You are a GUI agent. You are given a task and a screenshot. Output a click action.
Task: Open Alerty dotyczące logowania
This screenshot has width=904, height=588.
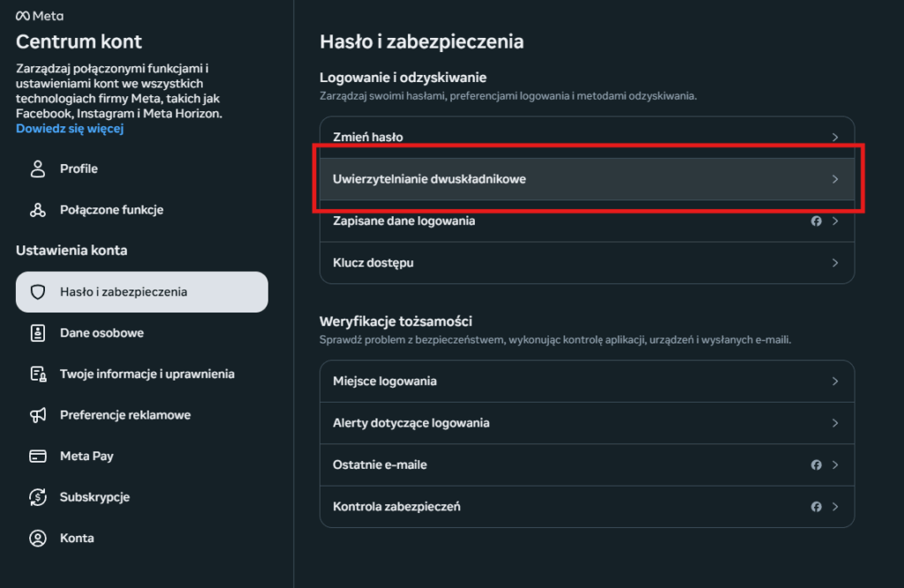tap(586, 423)
